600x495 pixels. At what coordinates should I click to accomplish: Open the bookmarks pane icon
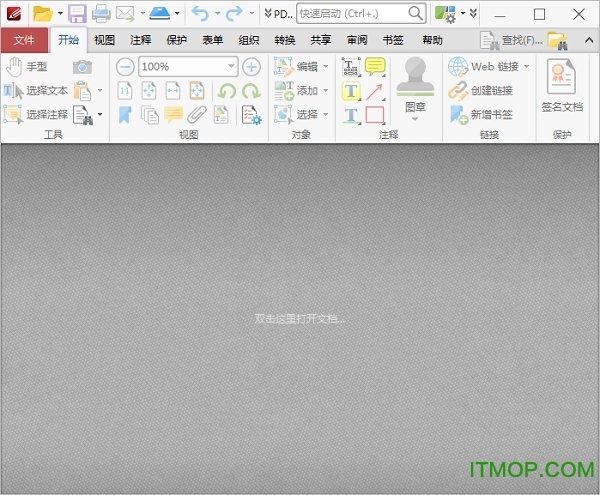(125, 115)
